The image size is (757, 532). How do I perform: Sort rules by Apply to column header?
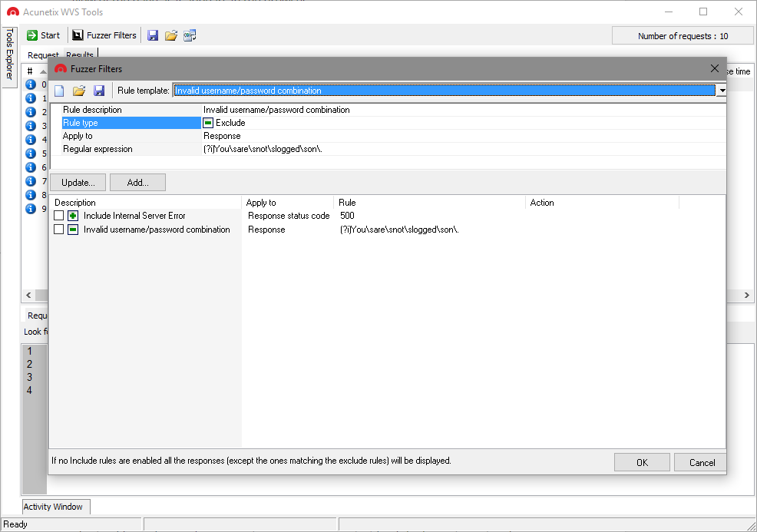click(287, 203)
